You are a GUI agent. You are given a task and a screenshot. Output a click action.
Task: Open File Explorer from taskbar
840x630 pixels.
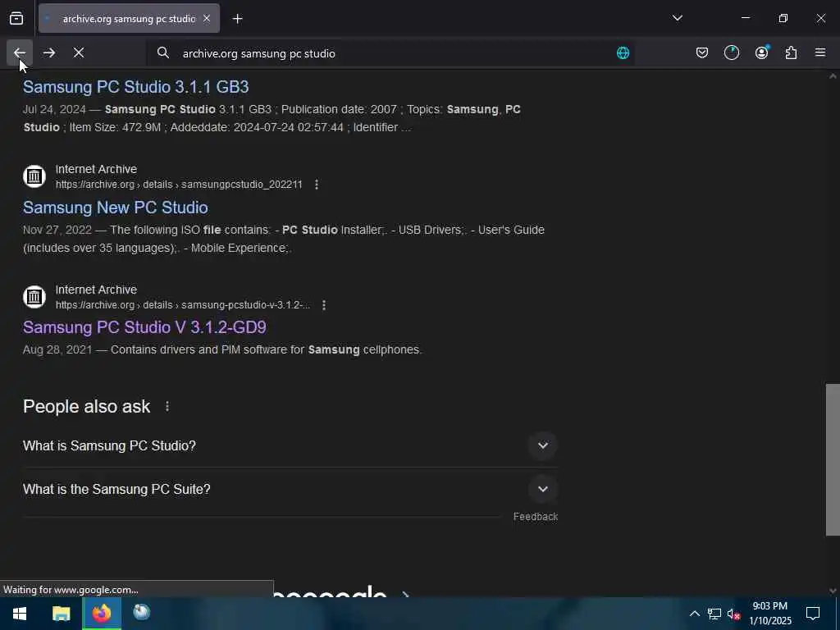[x=61, y=614]
